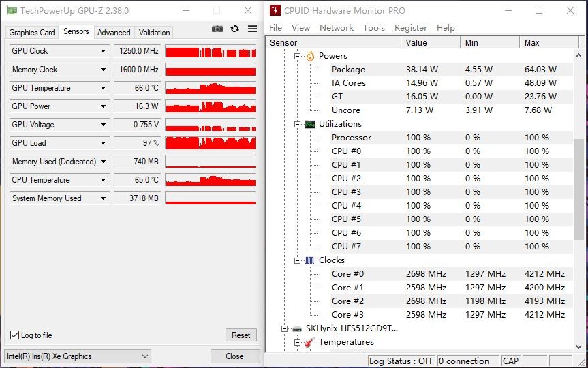Click the GPU-Z title bar app icon

pos(12,10)
